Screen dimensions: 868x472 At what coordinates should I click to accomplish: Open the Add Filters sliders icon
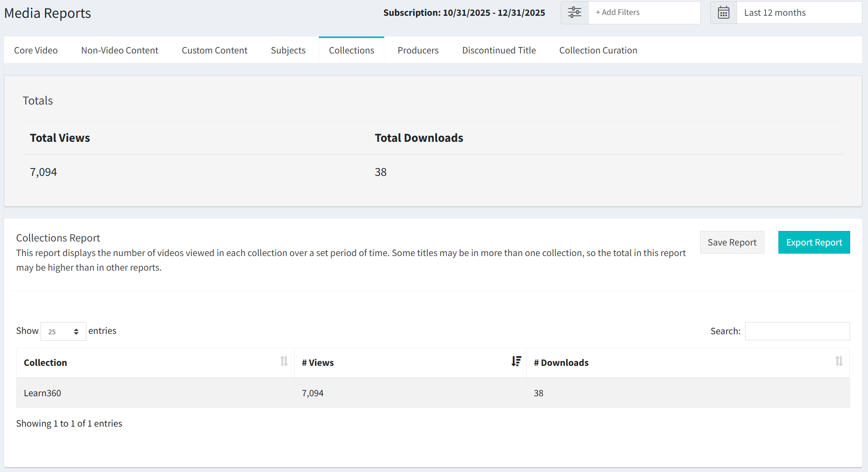[x=574, y=13]
